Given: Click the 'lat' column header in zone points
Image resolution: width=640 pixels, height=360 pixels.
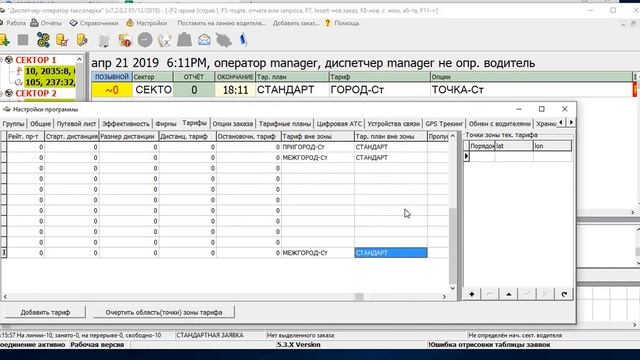Looking at the screenshot, I should [x=514, y=146].
